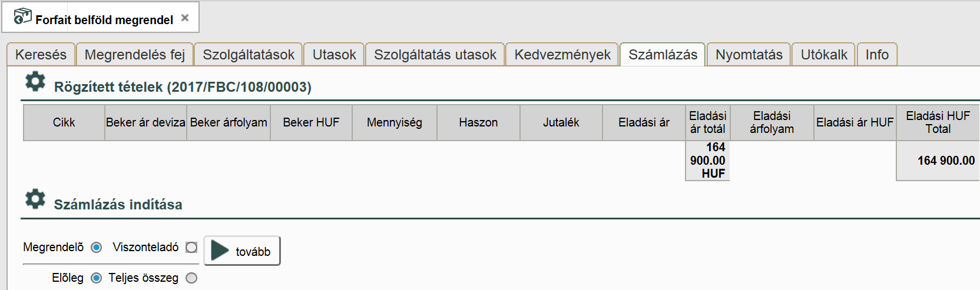This screenshot has width=980, height=290.
Task: Go to the Utasok tab
Action: pyautogui.click(x=334, y=55)
